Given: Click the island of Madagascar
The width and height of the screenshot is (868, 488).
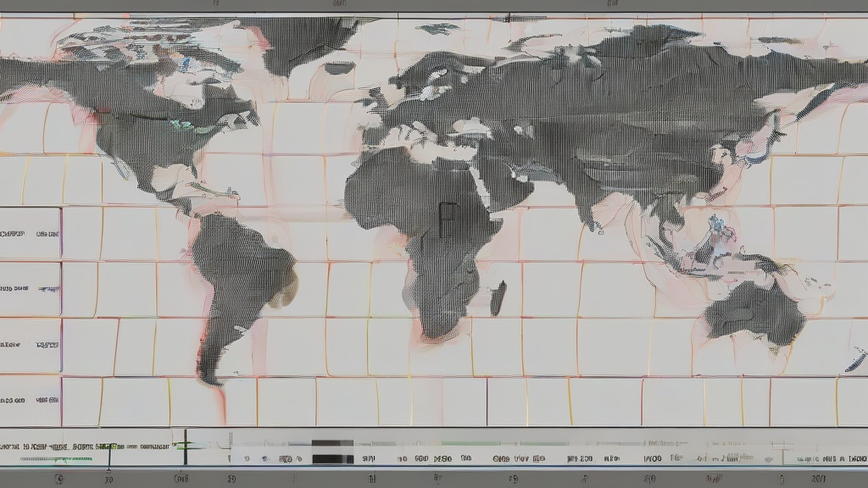Looking at the screenshot, I should [x=498, y=298].
